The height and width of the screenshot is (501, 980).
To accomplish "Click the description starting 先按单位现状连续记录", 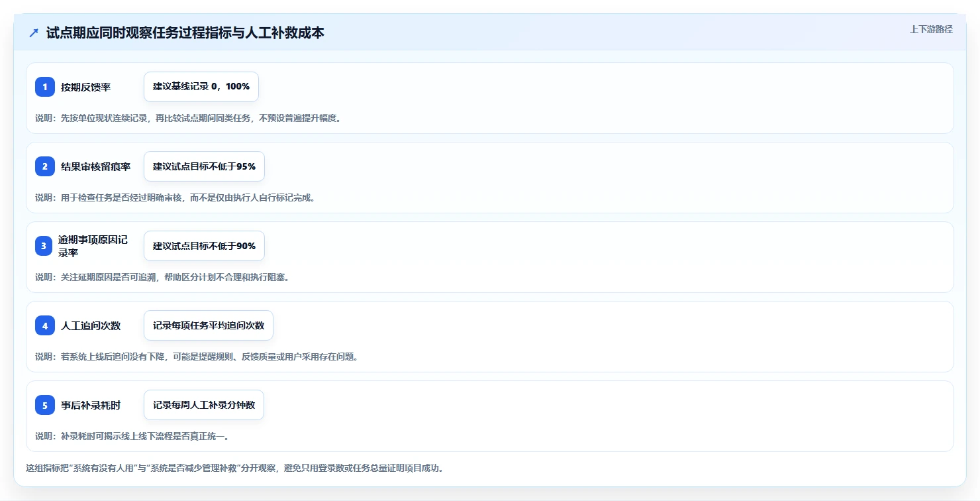I will tap(188, 118).
